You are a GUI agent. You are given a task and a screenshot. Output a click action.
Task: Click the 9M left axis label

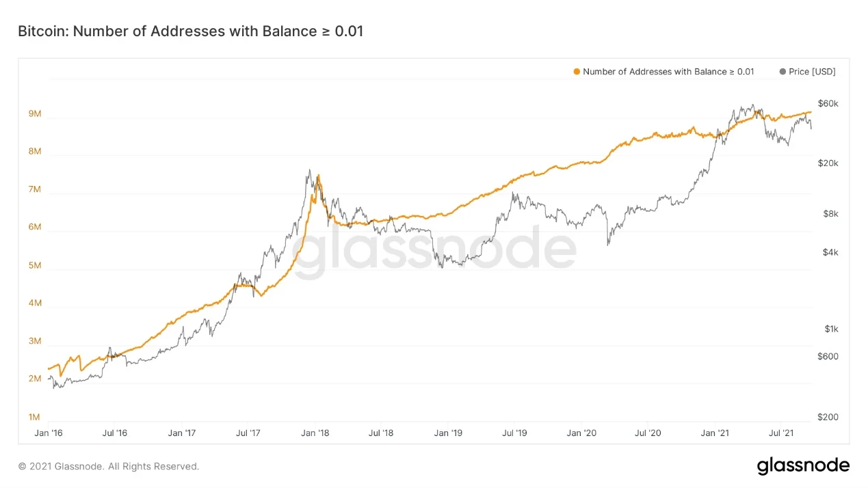[35, 114]
